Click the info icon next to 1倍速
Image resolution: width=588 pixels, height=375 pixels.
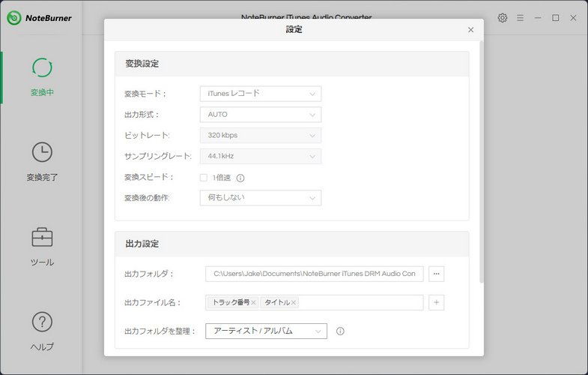click(240, 178)
